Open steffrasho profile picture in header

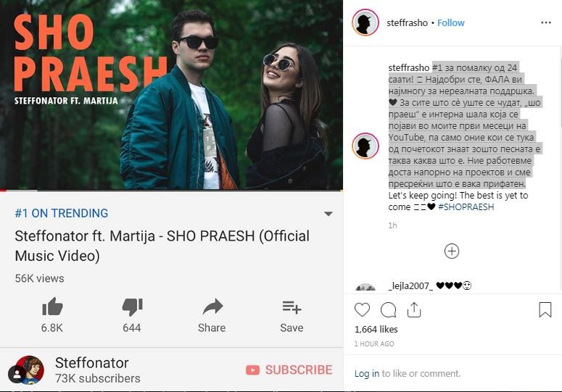pyautogui.click(x=365, y=22)
